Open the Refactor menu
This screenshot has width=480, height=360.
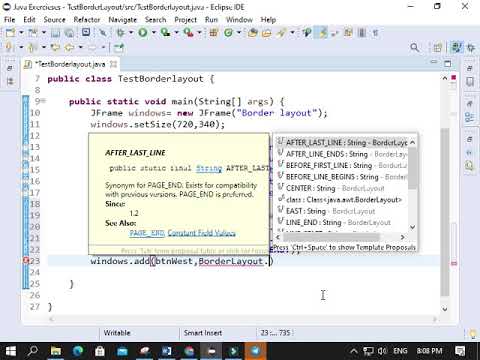click(x=87, y=20)
